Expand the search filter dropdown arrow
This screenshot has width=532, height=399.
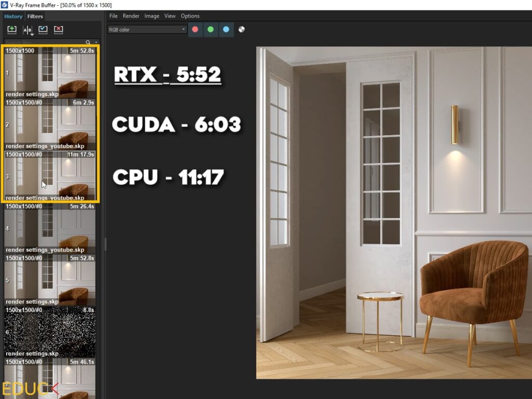point(96,43)
